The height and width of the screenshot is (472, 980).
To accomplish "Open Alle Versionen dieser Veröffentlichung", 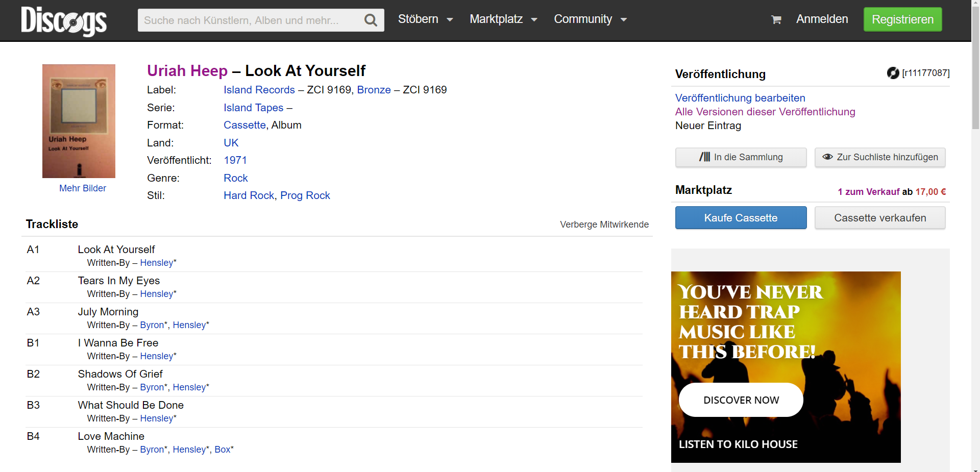I will 765,112.
